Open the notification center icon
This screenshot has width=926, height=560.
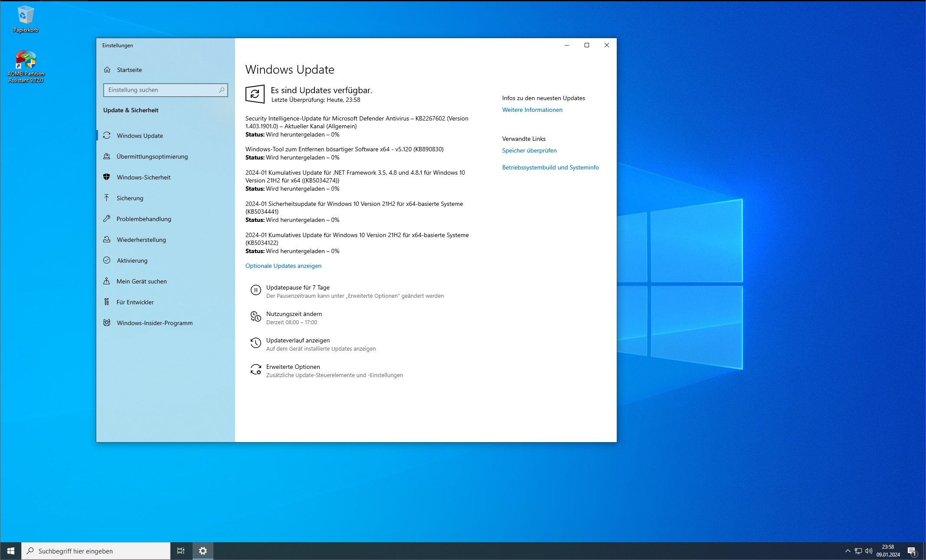point(912,551)
